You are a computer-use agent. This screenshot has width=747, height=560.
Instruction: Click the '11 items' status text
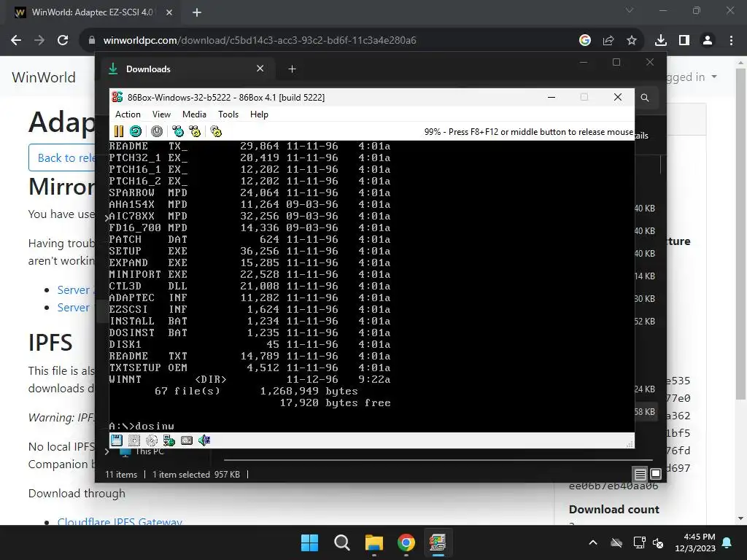click(121, 474)
